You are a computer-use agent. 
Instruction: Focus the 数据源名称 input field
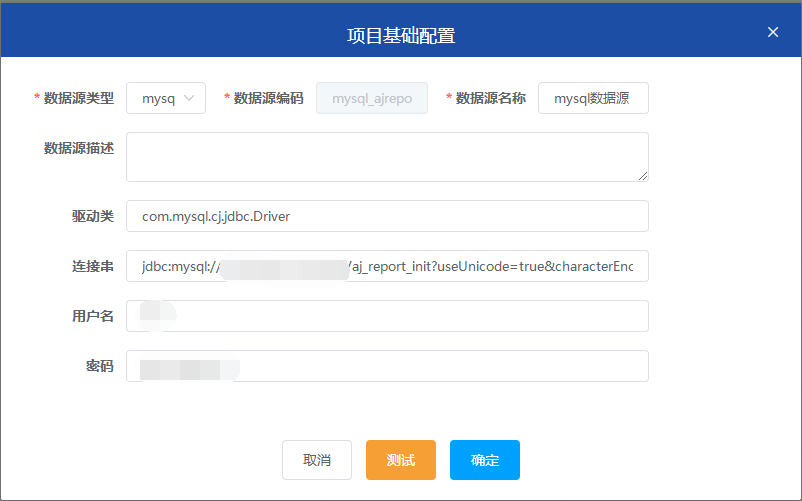click(593, 98)
